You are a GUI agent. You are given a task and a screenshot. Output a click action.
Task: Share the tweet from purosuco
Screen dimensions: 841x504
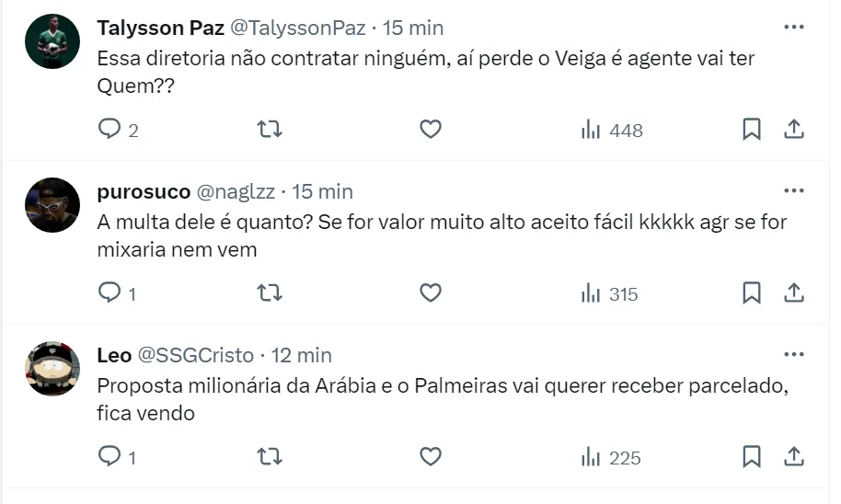tap(794, 293)
